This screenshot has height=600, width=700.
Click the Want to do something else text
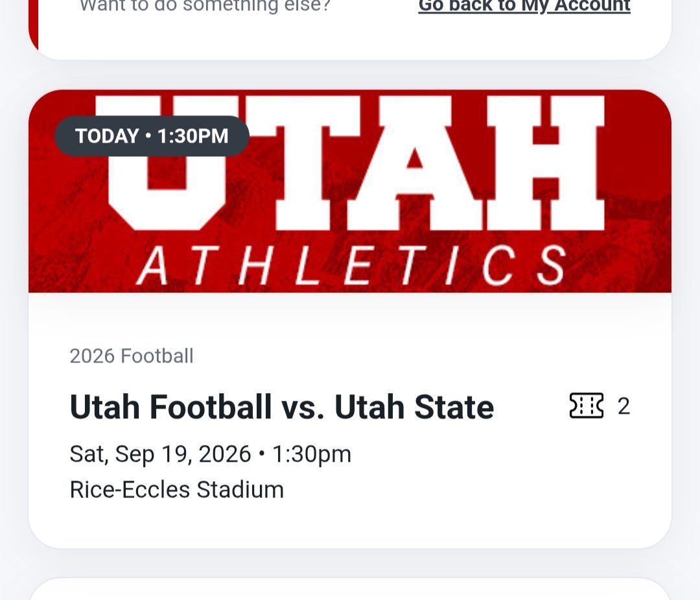[x=205, y=6]
